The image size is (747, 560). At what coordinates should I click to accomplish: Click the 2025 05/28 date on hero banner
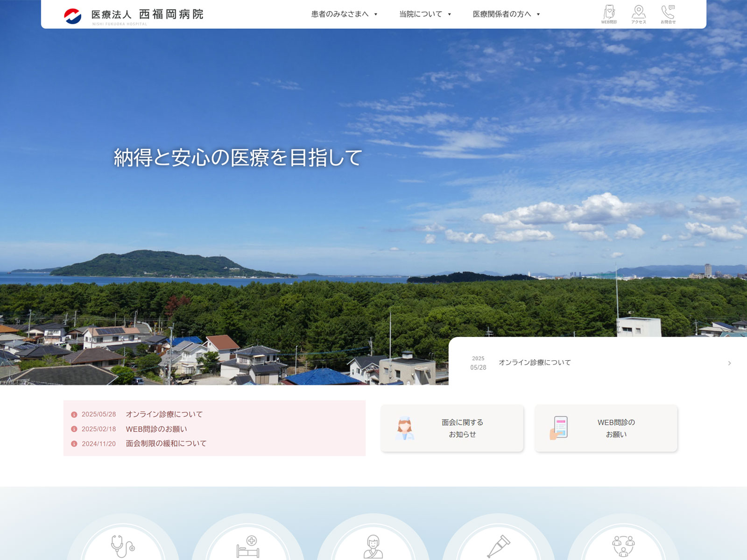(478, 363)
